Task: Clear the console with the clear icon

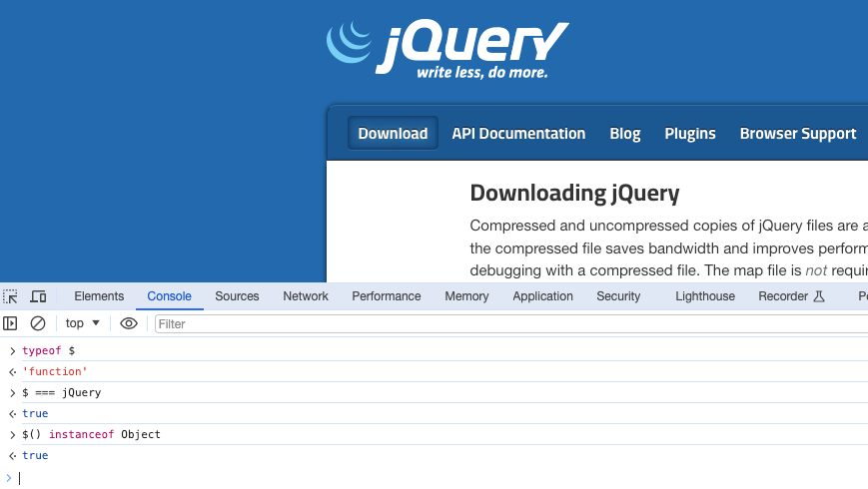Action: click(38, 323)
